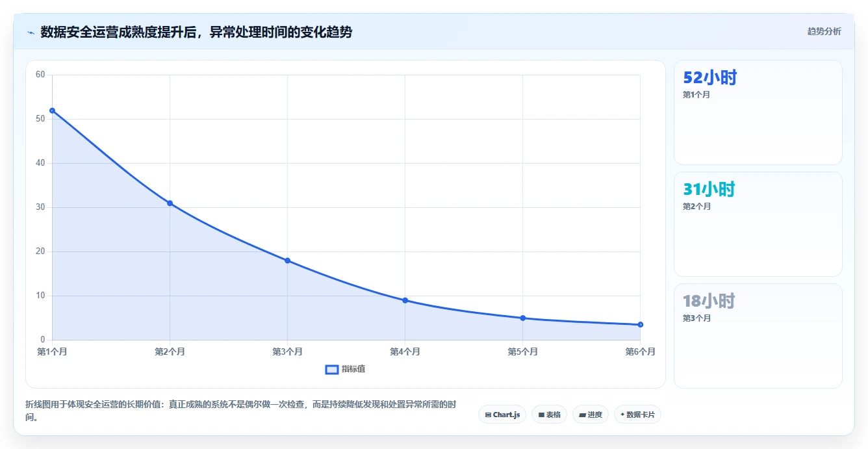The width and height of the screenshot is (868, 449).
Task: Open the 52小时 data card
Action: coord(758,112)
